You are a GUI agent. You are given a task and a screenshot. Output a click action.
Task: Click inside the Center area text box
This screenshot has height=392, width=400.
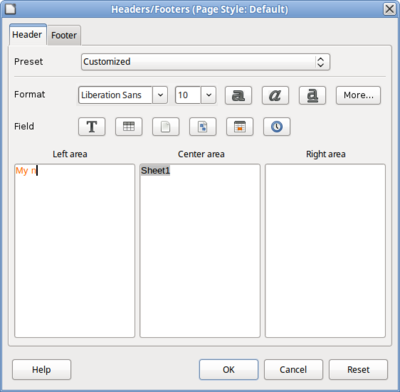pyautogui.click(x=200, y=251)
